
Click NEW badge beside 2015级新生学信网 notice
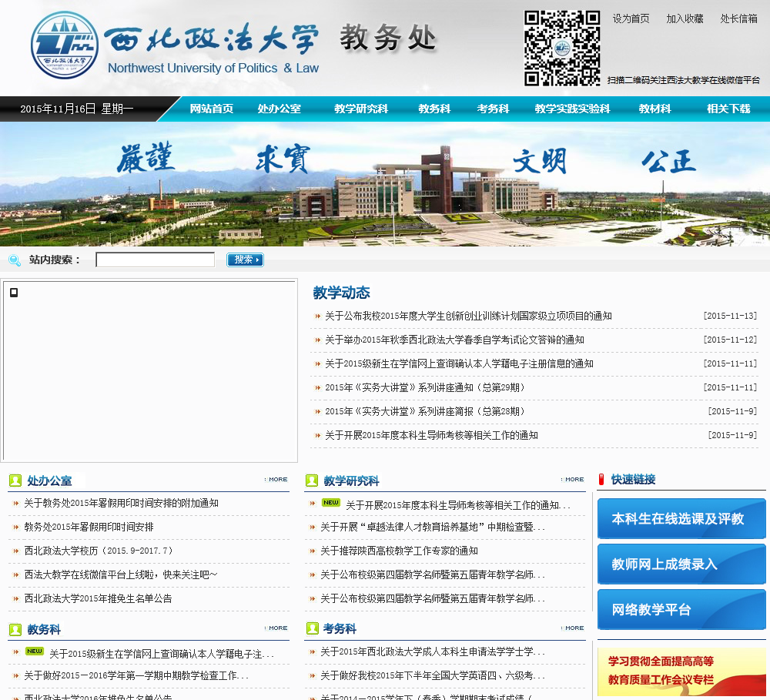pos(35,651)
